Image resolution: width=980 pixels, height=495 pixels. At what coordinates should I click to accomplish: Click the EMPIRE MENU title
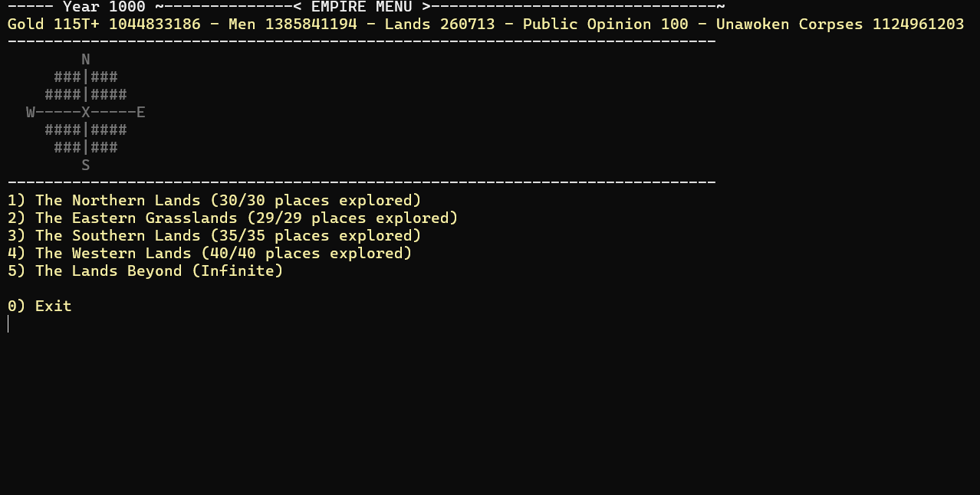click(362, 7)
